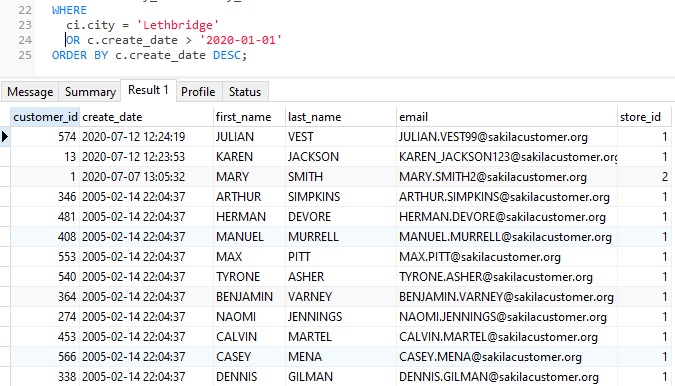This screenshot has width=675, height=386.
Task: Switch to the Status tab
Action: coord(245,92)
